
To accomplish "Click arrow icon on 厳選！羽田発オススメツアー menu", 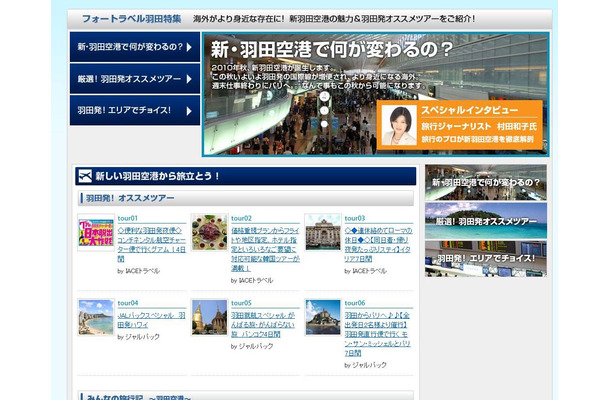I will 189,79.
